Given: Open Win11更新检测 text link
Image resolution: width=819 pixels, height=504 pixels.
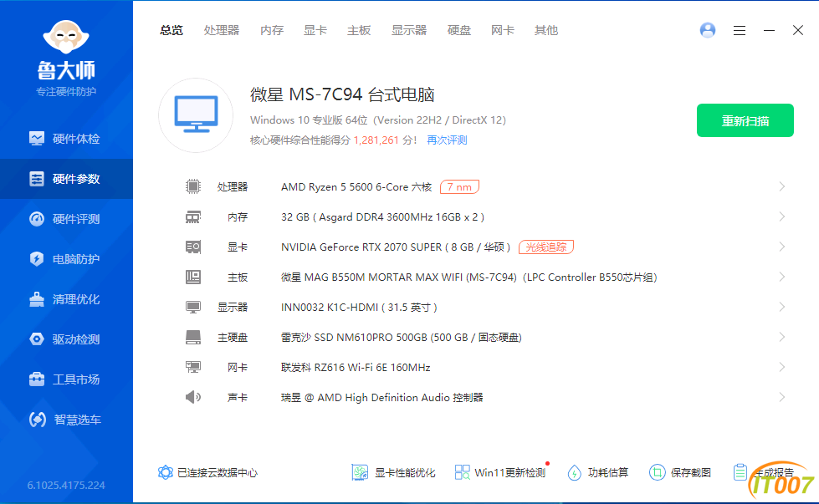Looking at the screenshot, I should tap(509, 473).
